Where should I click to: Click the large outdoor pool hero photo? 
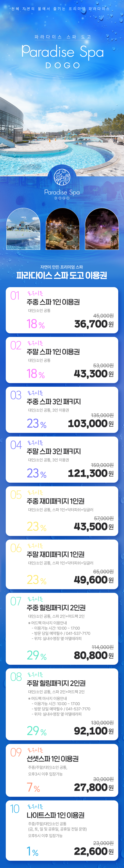pyautogui.click(x=62, y=135)
